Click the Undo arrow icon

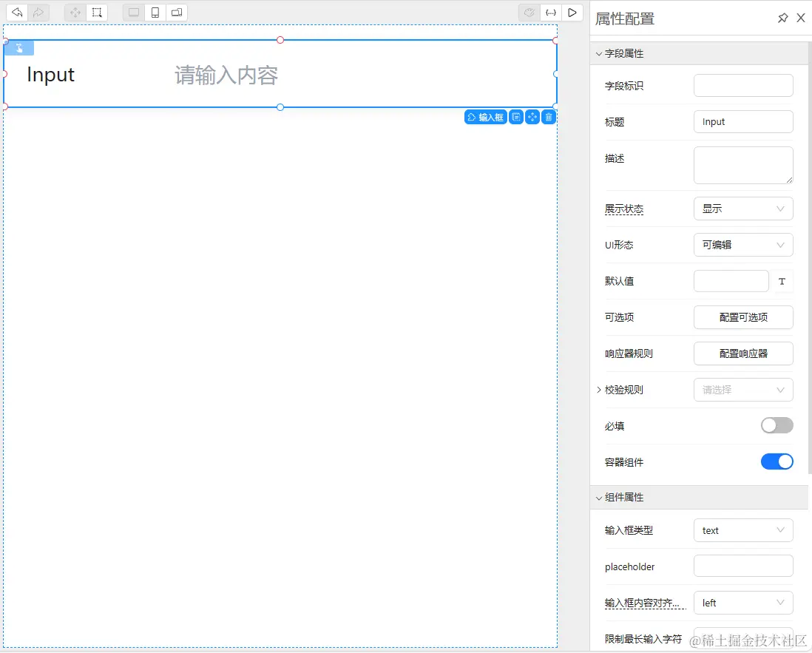[x=16, y=12]
